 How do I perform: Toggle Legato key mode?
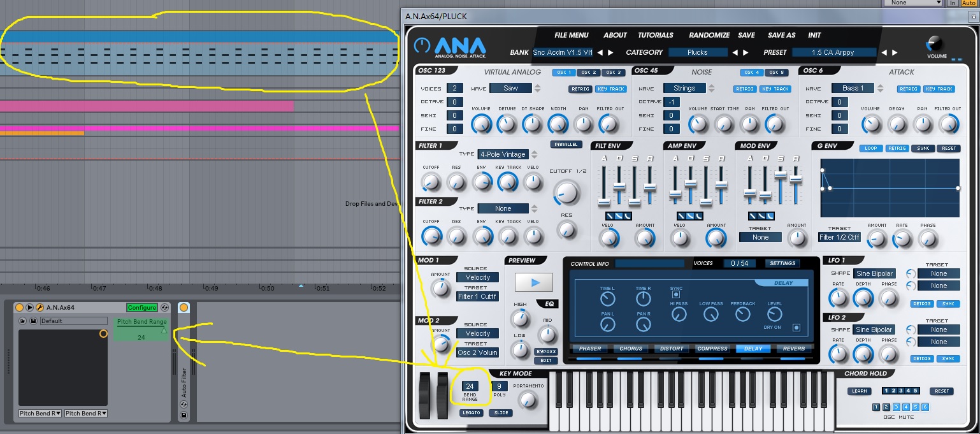[x=471, y=413]
